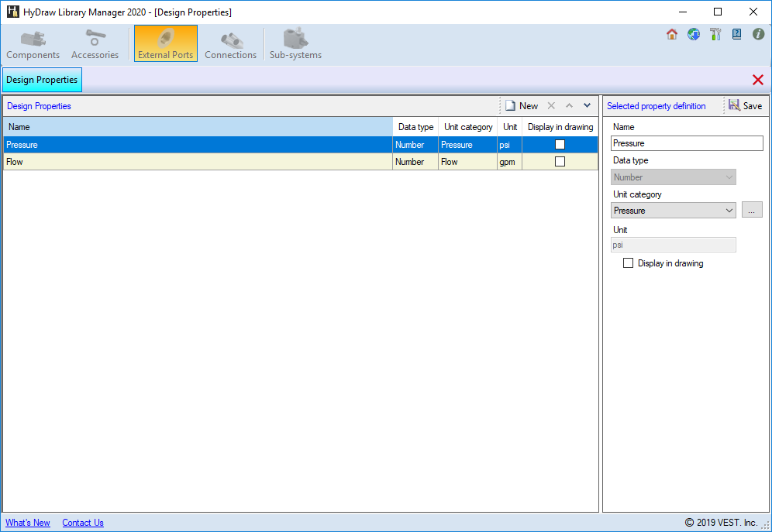Open the Components section
Viewport: 772px width, 532px height.
click(x=33, y=44)
